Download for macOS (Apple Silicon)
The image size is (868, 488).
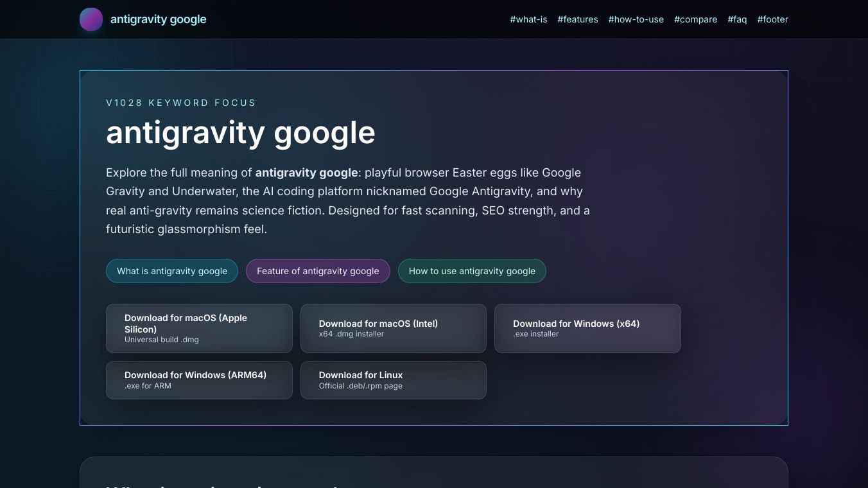[x=199, y=328]
